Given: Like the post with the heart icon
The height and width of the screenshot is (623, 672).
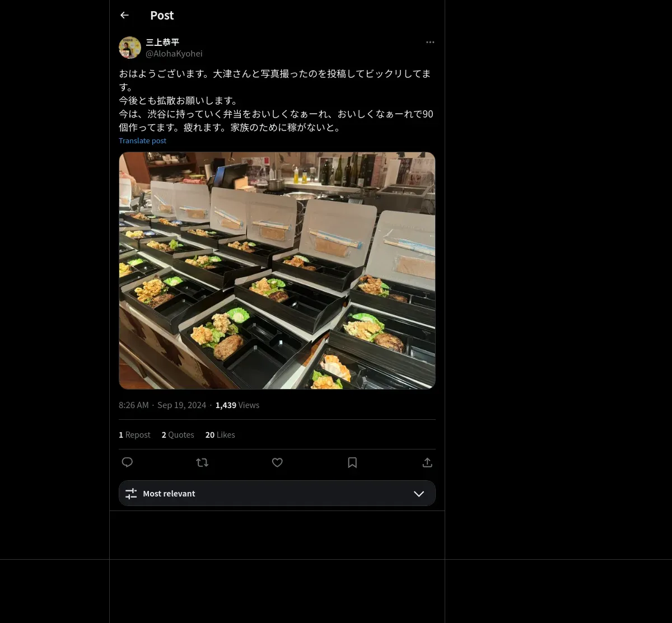Looking at the screenshot, I should coord(277,462).
